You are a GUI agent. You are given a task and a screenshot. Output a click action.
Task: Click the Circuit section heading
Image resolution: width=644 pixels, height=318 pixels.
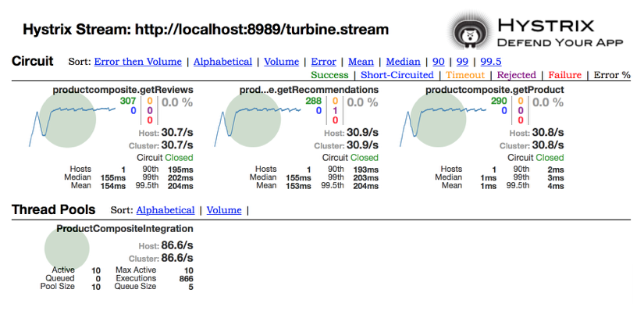point(33,61)
